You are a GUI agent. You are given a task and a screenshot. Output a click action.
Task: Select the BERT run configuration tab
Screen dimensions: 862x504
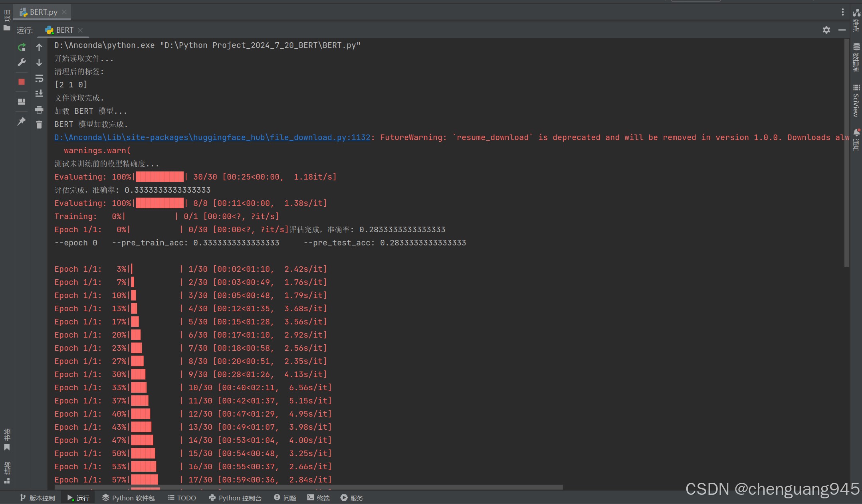coord(63,30)
